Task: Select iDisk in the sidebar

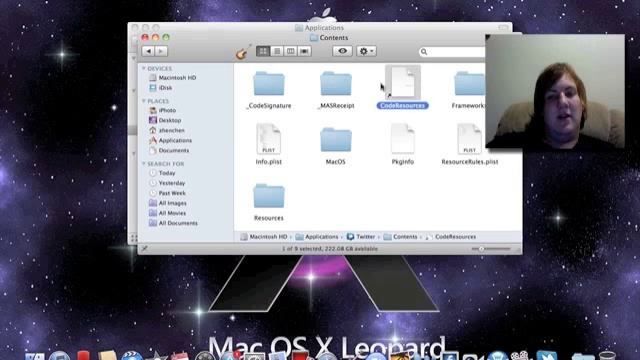Action: coord(161,88)
